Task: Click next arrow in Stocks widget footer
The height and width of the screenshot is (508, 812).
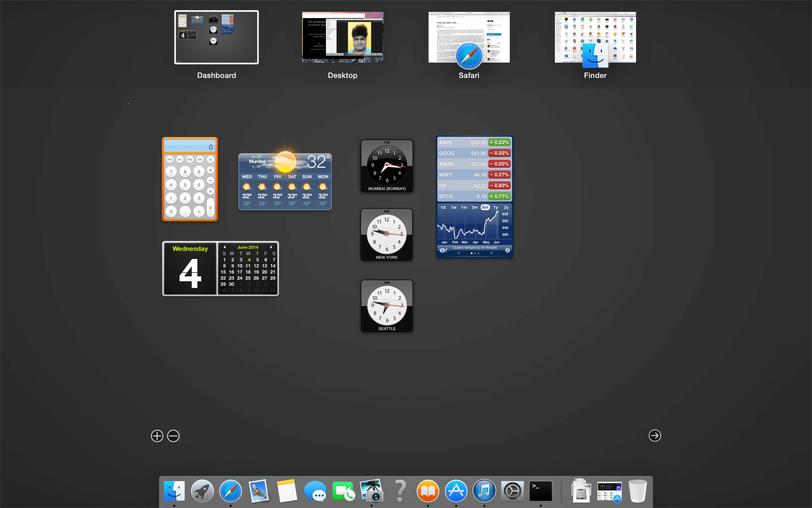Action: pyautogui.click(x=491, y=253)
